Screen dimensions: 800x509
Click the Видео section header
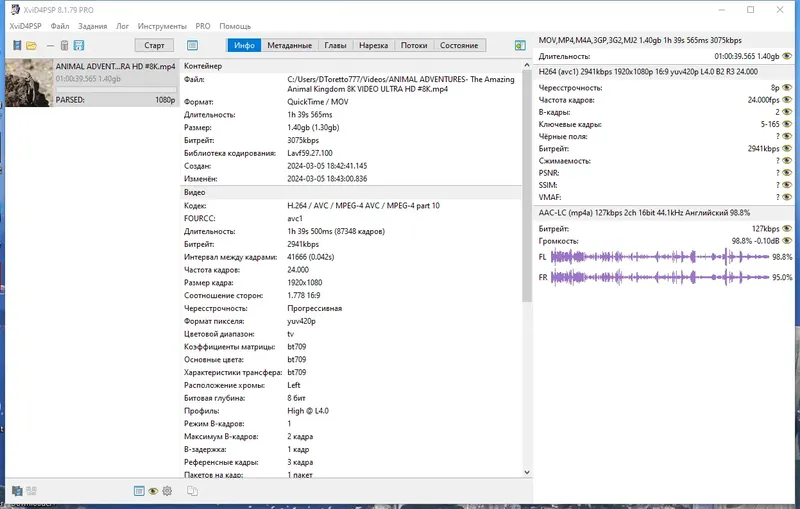click(351, 192)
